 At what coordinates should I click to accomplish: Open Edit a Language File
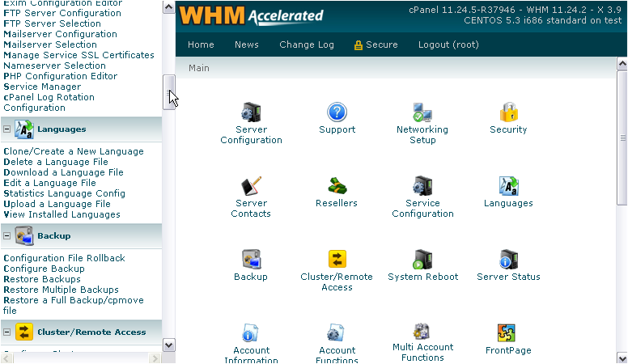[49, 183]
